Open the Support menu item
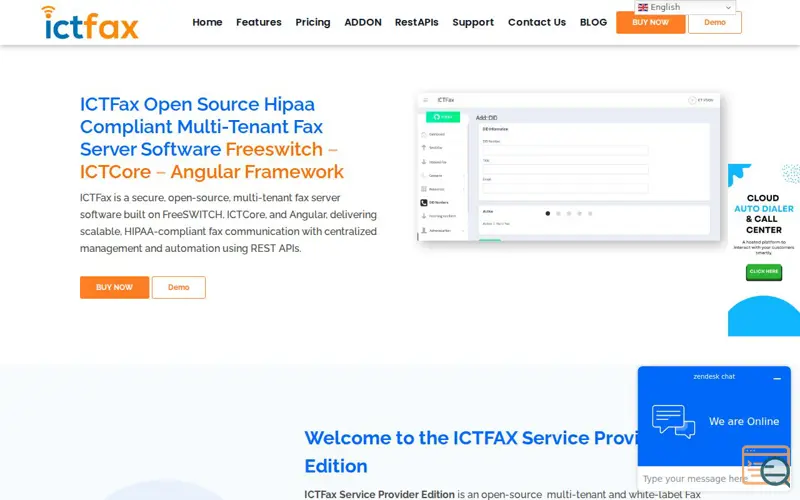Viewport: 800px width, 500px height. [x=473, y=22]
